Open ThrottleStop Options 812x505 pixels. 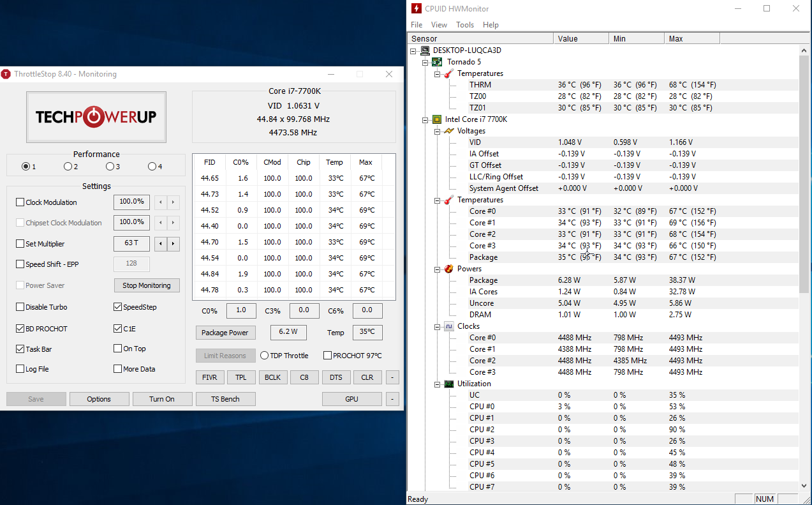click(99, 399)
